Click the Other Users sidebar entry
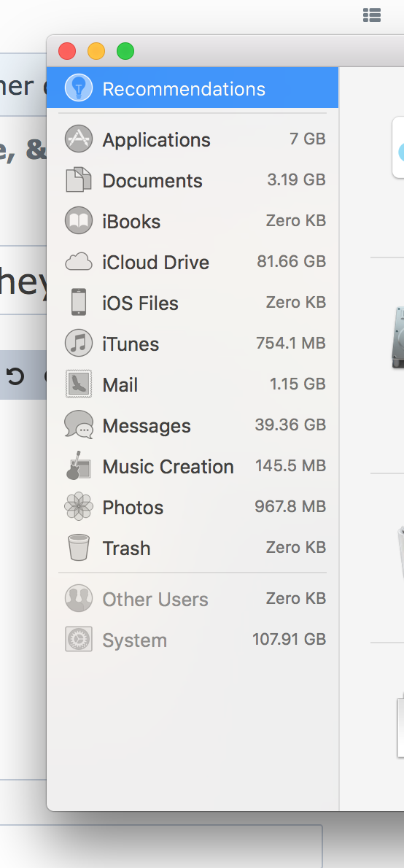 point(192,599)
